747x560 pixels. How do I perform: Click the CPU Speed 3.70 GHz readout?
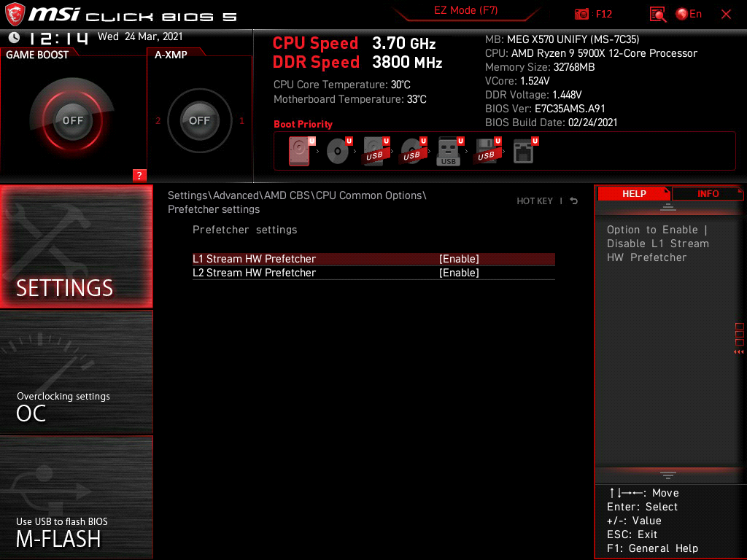coord(354,43)
